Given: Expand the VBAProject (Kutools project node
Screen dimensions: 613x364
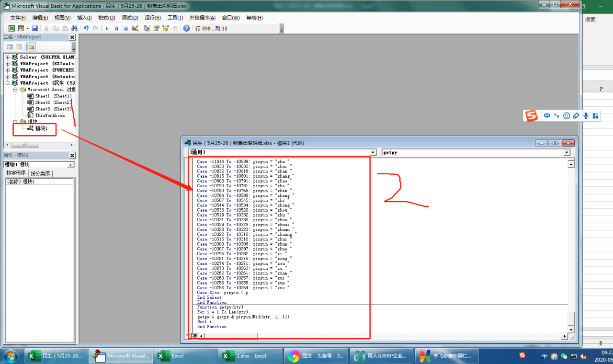Looking at the screenshot, I should (x=7, y=77).
